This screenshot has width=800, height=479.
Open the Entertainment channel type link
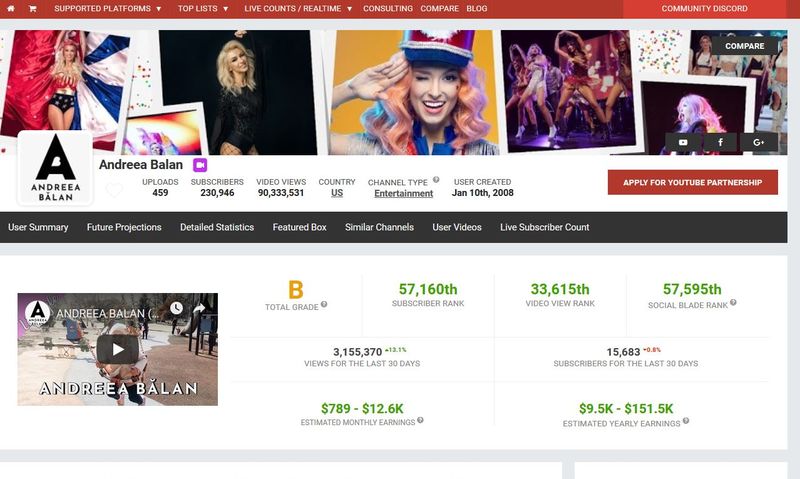[403, 193]
